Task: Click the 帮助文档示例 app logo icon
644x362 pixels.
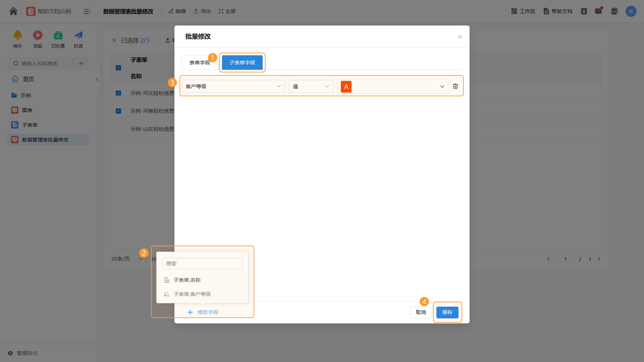Action: pyautogui.click(x=31, y=11)
